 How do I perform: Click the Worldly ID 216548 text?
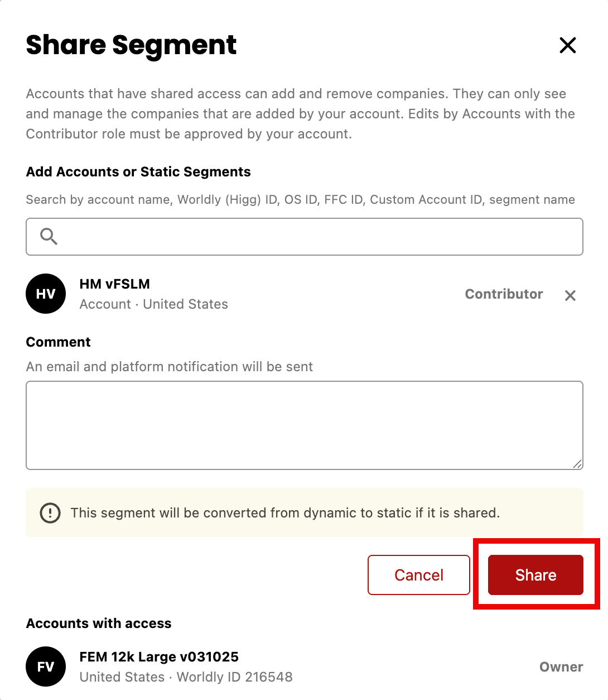pos(235,677)
